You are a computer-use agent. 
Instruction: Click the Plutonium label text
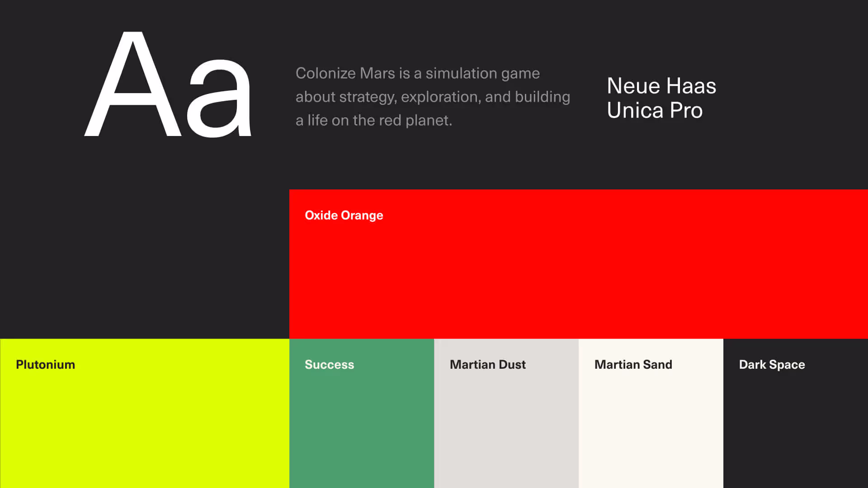click(45, 365)
